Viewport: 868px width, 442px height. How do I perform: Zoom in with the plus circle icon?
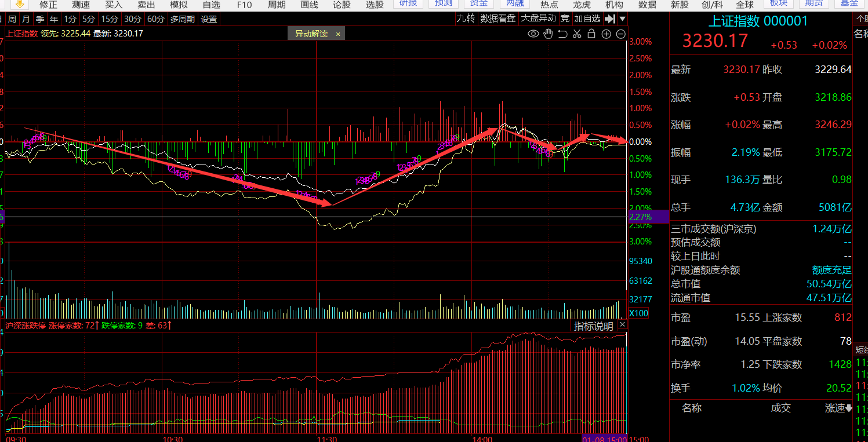(606, 34)
